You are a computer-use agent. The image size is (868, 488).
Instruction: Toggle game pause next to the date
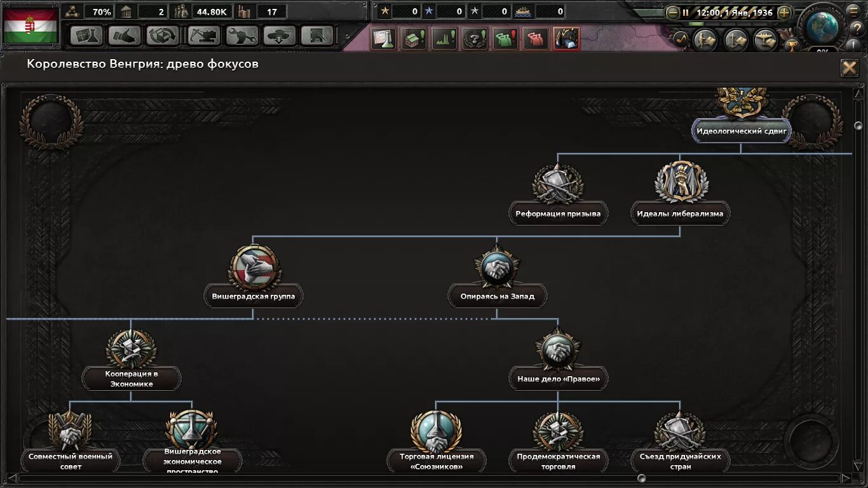(x=686, y=12)
